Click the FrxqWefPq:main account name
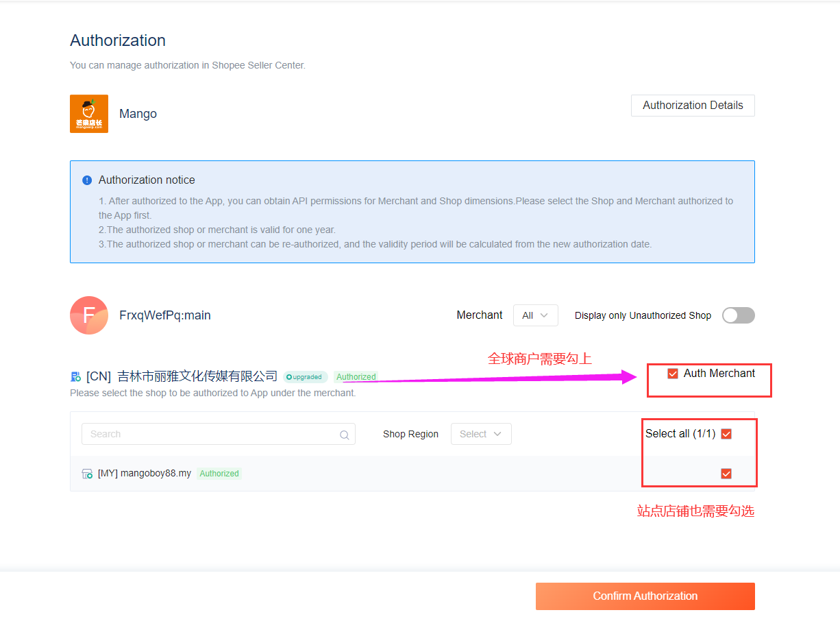The image size is (840, 619). pos(165,315)
